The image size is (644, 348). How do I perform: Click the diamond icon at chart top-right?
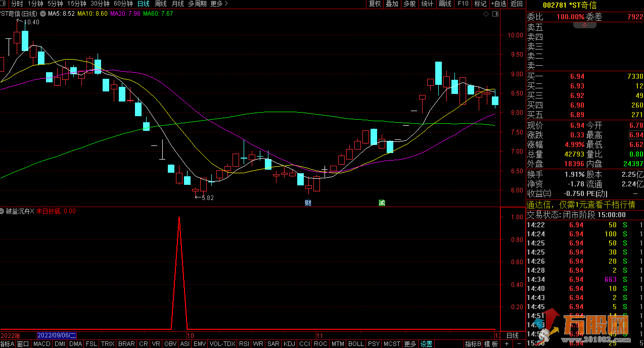tap(486, 14)
